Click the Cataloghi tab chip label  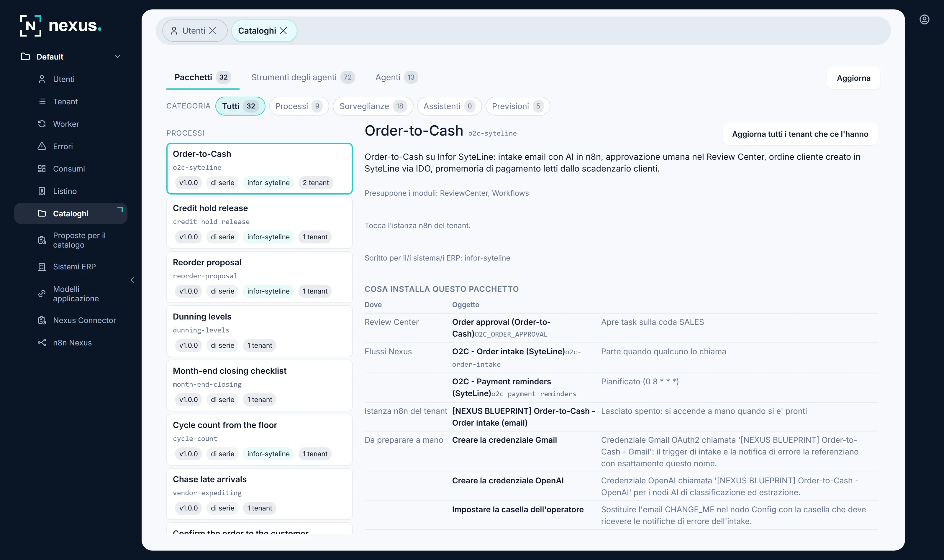(x=257, y=31)
